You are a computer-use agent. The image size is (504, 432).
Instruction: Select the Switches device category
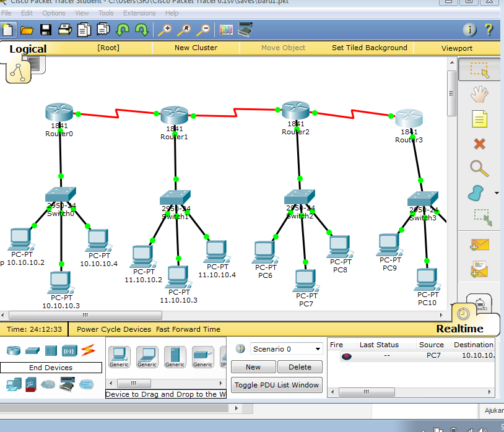[32, 350]
